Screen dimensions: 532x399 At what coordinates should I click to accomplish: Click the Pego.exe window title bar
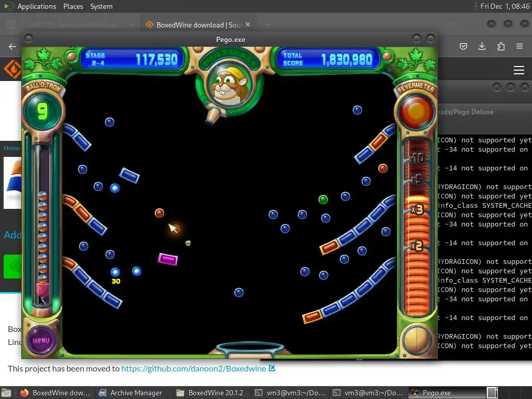click(230, 39)
